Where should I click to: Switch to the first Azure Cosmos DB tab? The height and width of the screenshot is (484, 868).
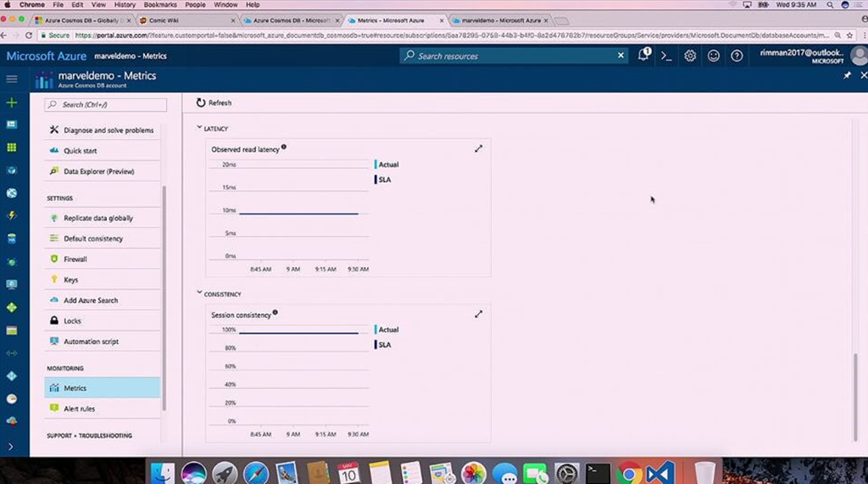tap(83, 20)
